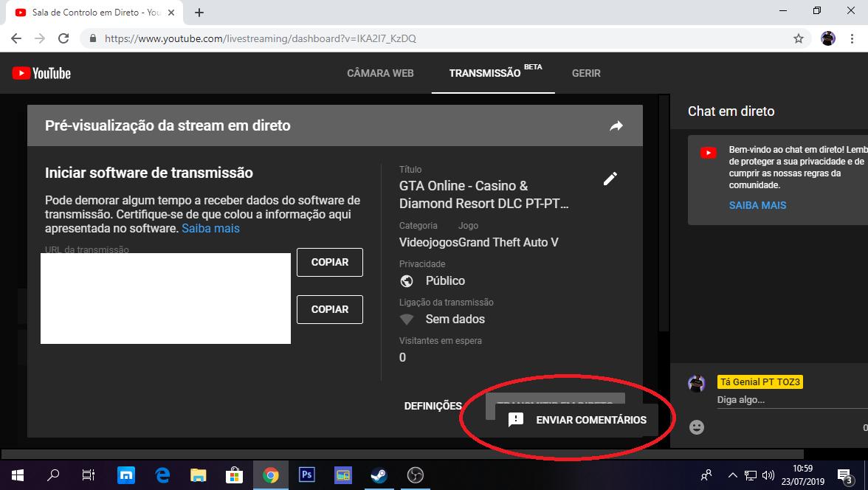This screenshot has height=490, width=868.
Task: Open File Explorer from taskbar
Action: [x=198, y=475]
